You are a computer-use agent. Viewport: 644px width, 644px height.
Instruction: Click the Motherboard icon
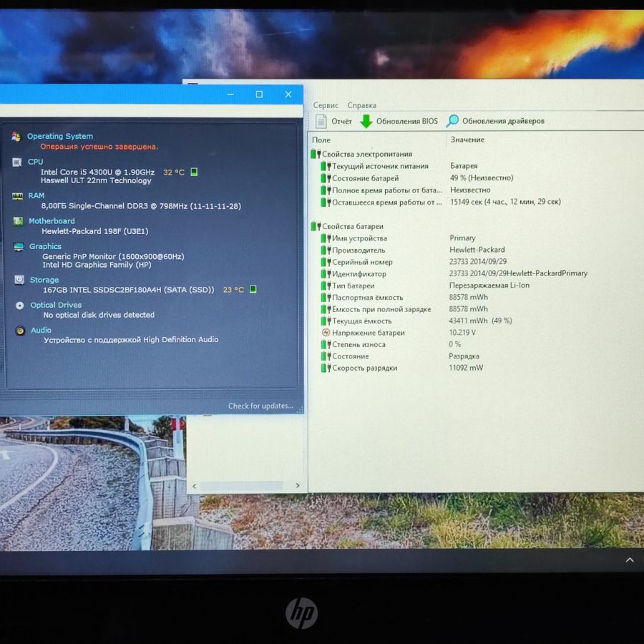[x=18, y=221]
